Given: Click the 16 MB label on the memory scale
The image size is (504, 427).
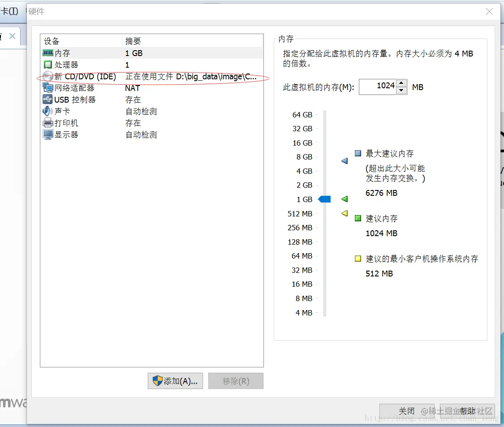Looking at the screenshot, I should pyautogui.click(x=302, y=284).
